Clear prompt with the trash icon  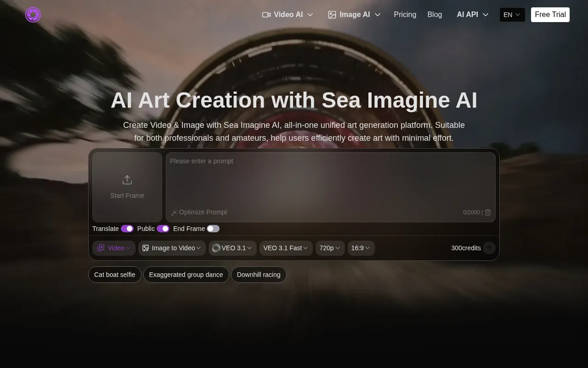[x=488, y=213]
